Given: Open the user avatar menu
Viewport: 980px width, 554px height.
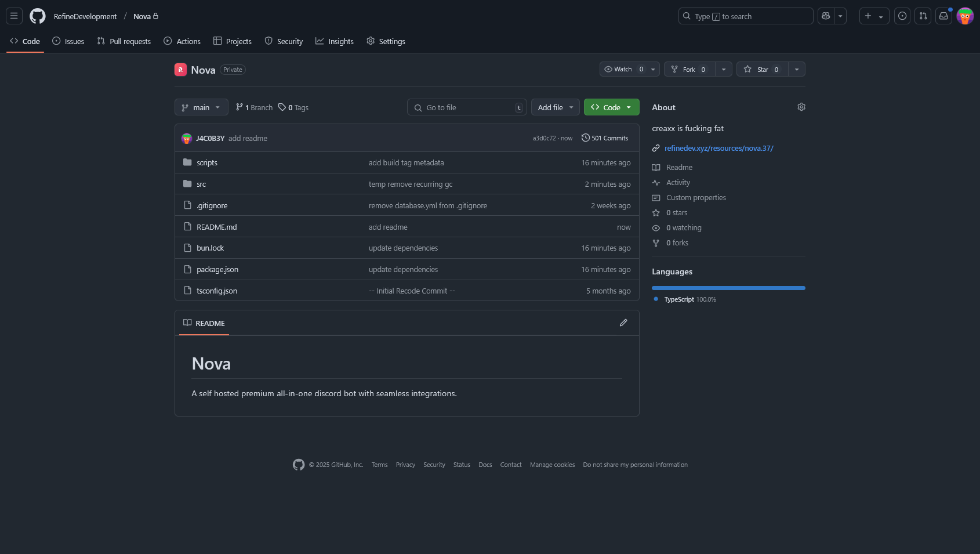Looking at the screenshot, I should pos(965,16).
